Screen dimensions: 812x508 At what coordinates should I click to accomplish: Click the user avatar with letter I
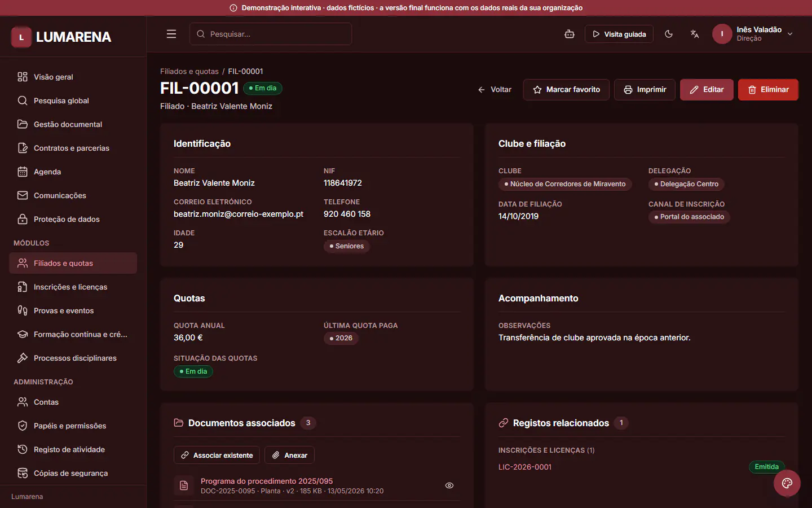pyautogui.click(x=722, y=34)
